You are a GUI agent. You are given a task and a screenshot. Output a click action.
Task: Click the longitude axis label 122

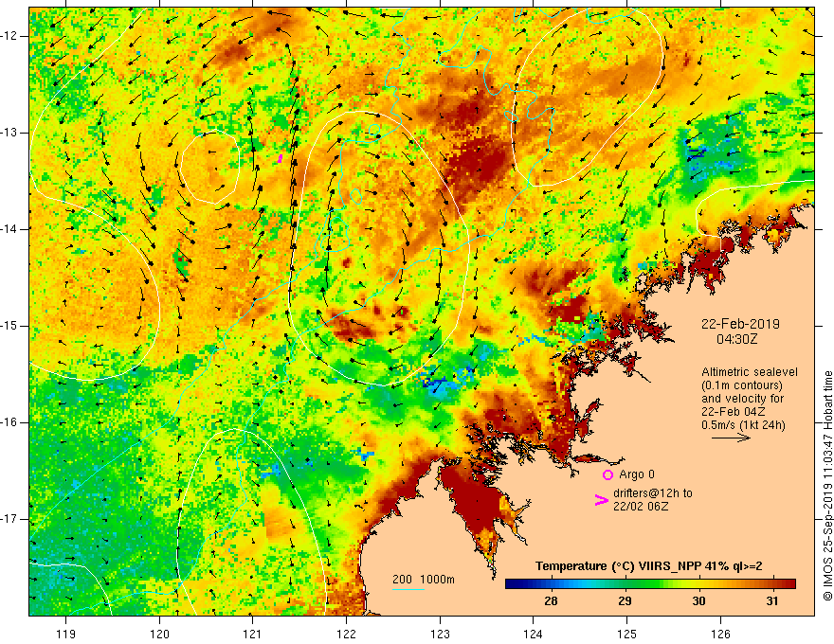tap(346, 634)
